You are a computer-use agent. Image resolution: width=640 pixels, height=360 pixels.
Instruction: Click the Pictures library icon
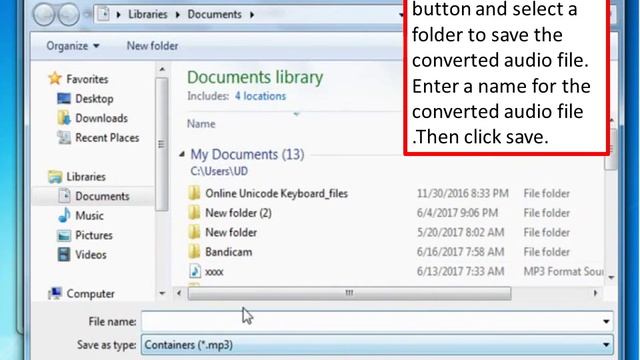(x=64, y=235)
